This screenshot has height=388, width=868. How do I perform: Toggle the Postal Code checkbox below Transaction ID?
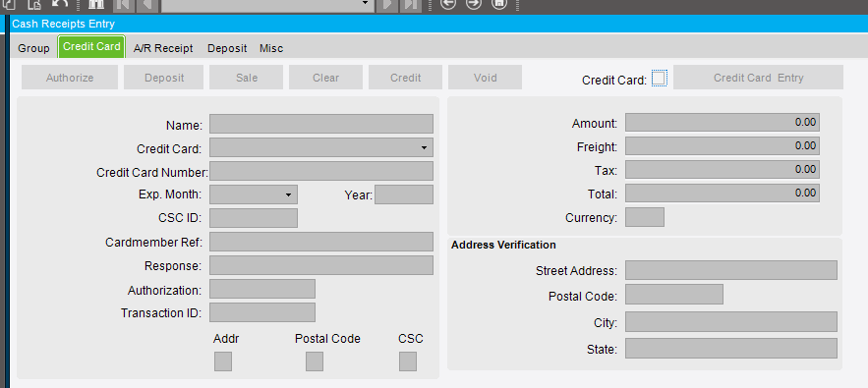tap(315, 361)
